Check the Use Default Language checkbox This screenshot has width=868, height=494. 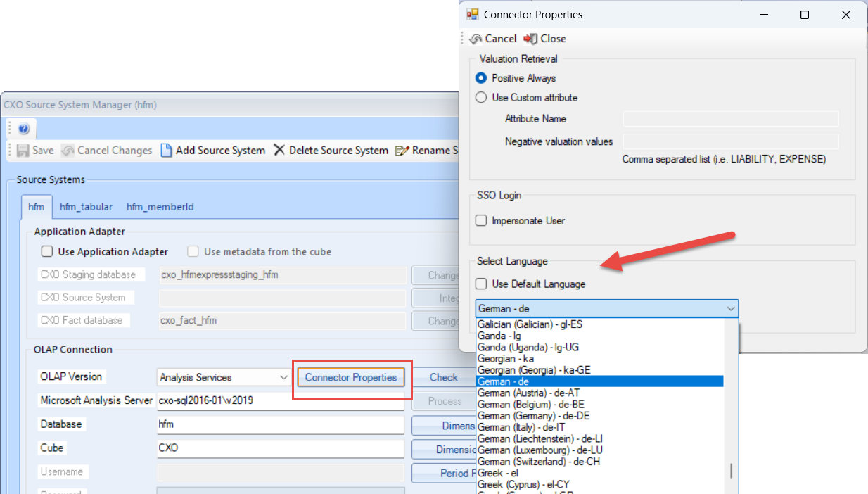[x=481, y=284]
